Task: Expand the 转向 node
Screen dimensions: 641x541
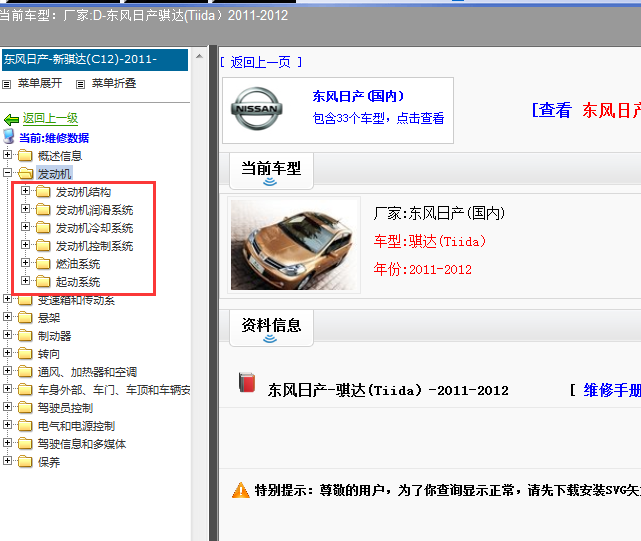Action: (7, 352)
